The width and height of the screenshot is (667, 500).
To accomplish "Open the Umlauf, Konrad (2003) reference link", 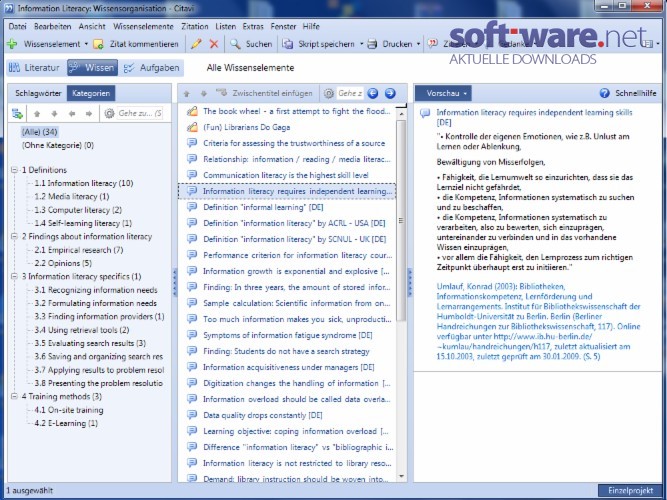I will (x=538, y=321).
